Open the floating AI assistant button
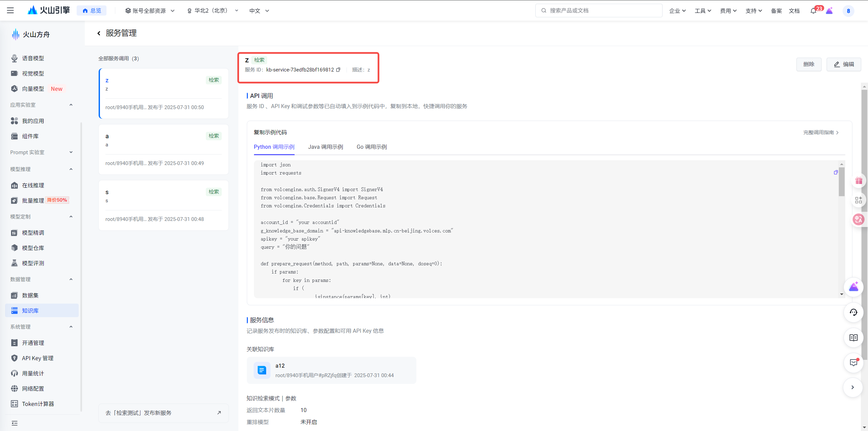 tap(853, 287)
